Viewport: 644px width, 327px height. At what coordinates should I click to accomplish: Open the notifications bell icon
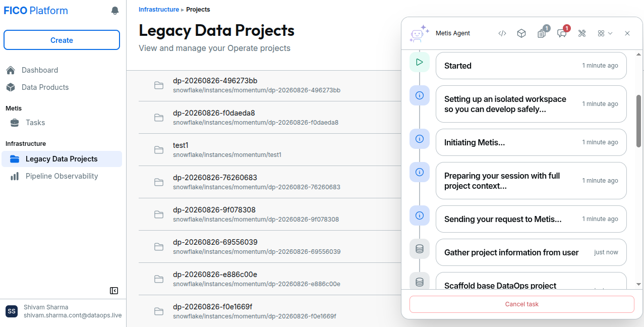point(115,11)
